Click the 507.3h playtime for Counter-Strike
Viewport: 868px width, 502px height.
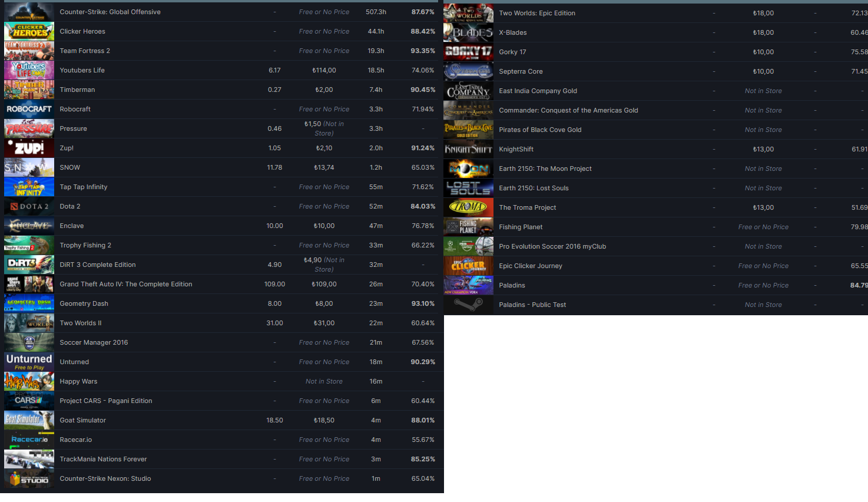pyautogui.click(x=376, y=12)
